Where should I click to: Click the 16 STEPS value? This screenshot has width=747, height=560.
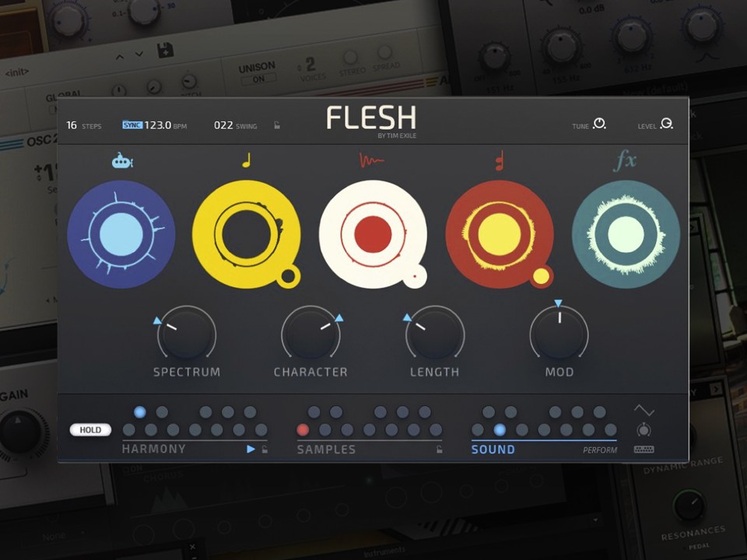coord(72,125)
